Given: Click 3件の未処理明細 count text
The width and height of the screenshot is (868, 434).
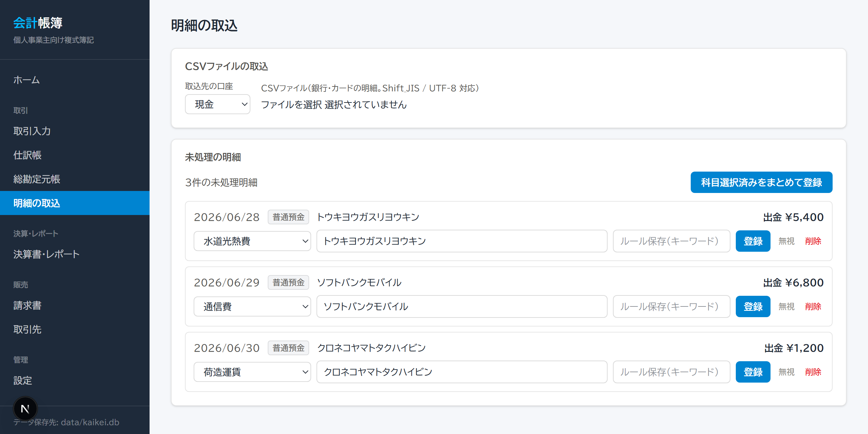Looking at the screenshot, I should [x=221, y=182].
